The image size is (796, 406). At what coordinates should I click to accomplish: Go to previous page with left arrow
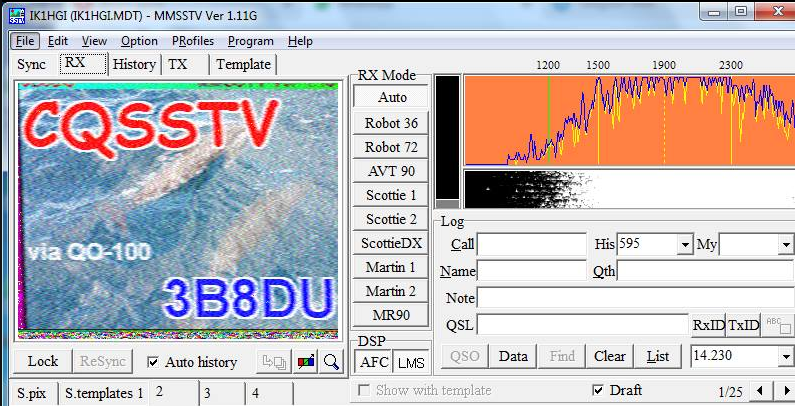759,391
